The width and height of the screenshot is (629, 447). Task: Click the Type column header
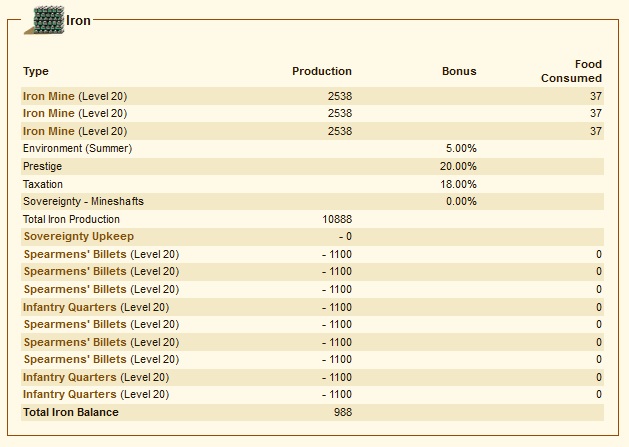click(36, 71)
